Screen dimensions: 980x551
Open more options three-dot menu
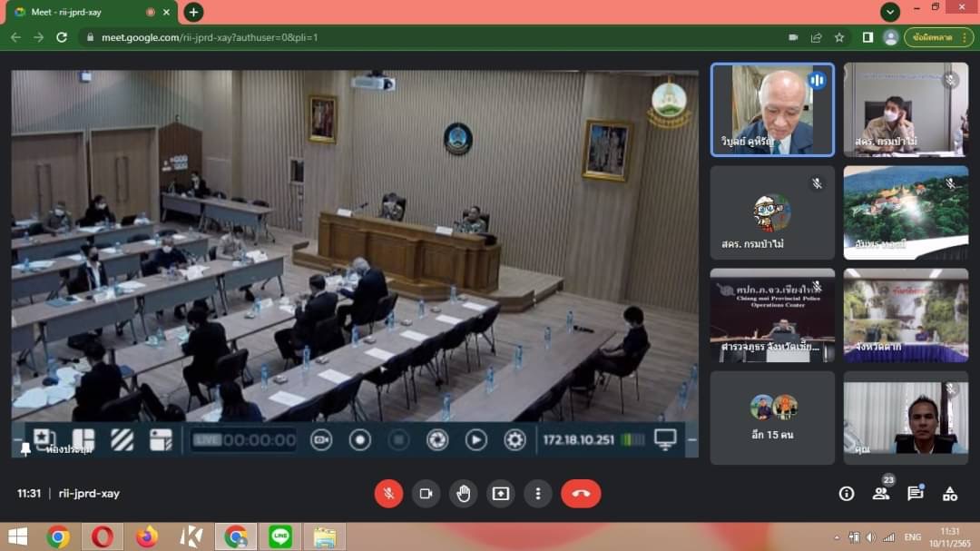537,494
